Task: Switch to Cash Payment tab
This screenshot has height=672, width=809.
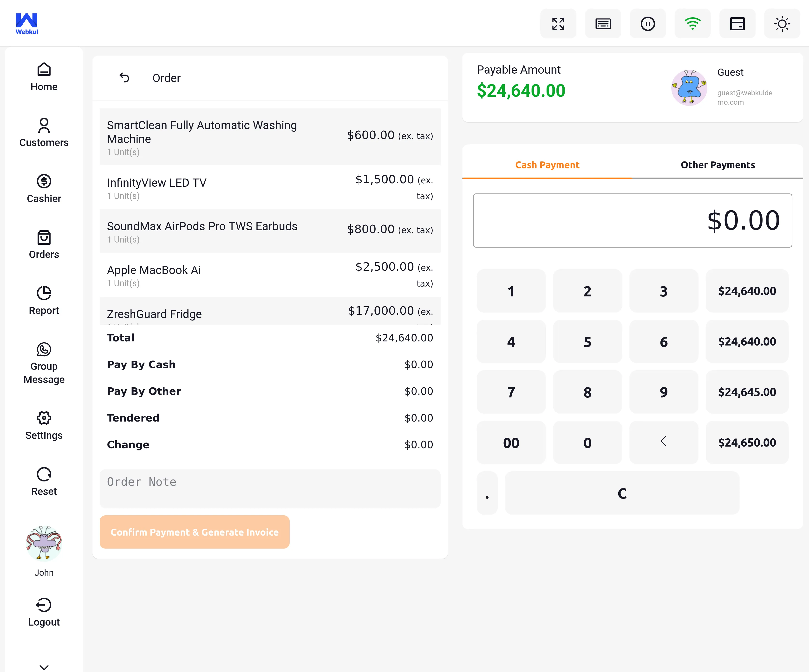Action: point(547,165)
